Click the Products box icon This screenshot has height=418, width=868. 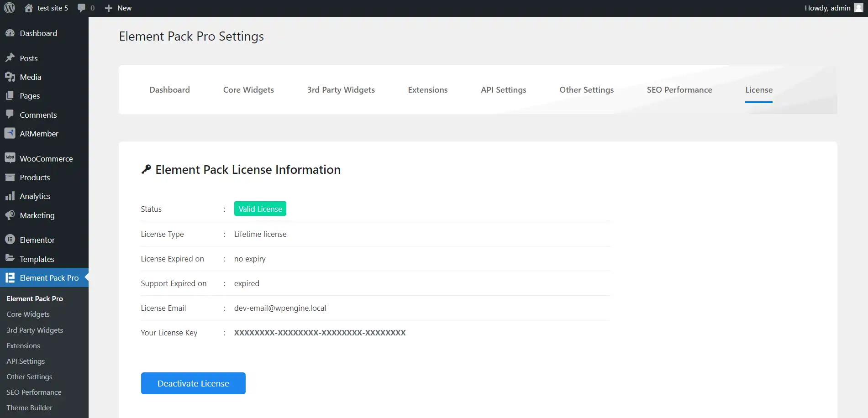point(10,177)
